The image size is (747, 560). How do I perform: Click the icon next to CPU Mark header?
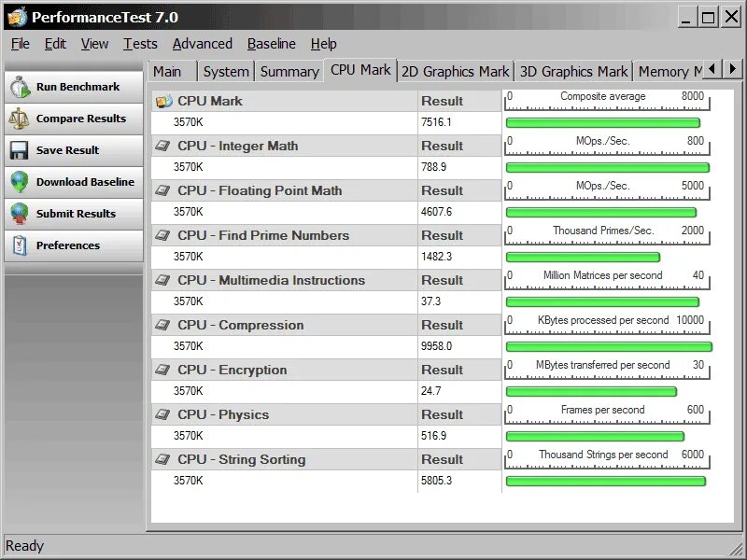coord(164,101)
